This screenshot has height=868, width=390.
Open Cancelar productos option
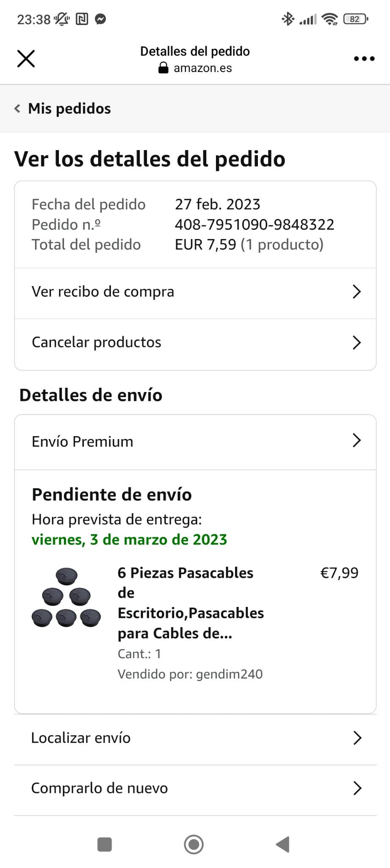97,342
